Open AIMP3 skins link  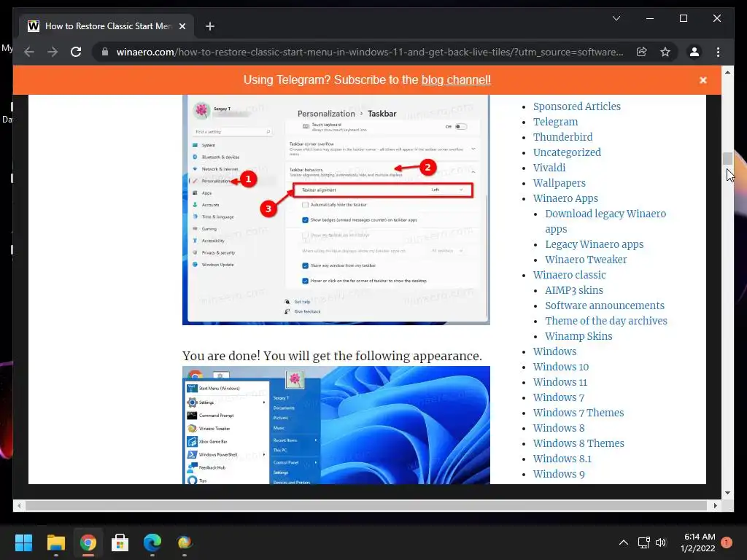pos(573,290)
